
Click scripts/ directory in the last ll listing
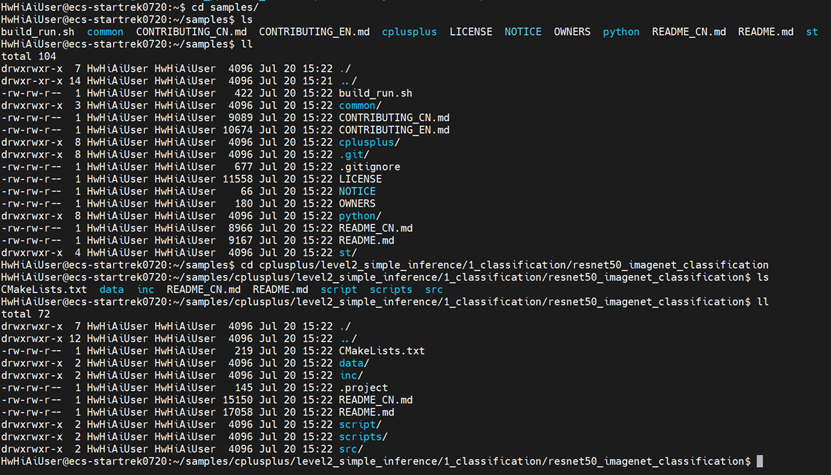363,436
